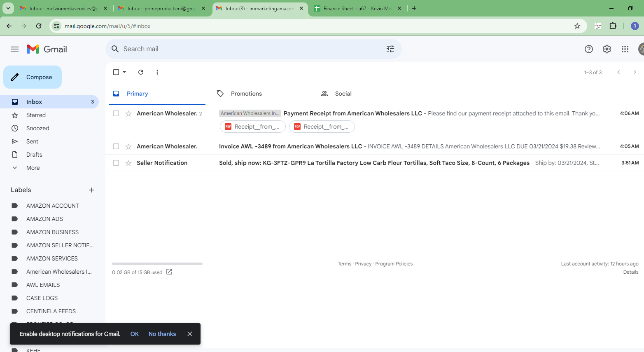Open the American Wholesalers label in sidebar
Viewport: 644px width, 352px height.
tap(59, 272)
